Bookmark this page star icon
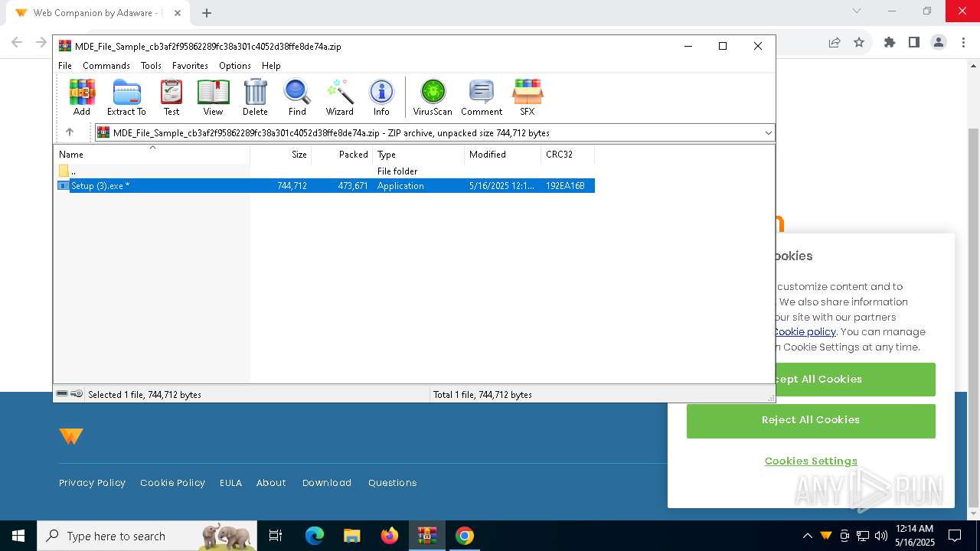Image resolution: width=980 pixels, height=551 pixels. click(859, 43)
